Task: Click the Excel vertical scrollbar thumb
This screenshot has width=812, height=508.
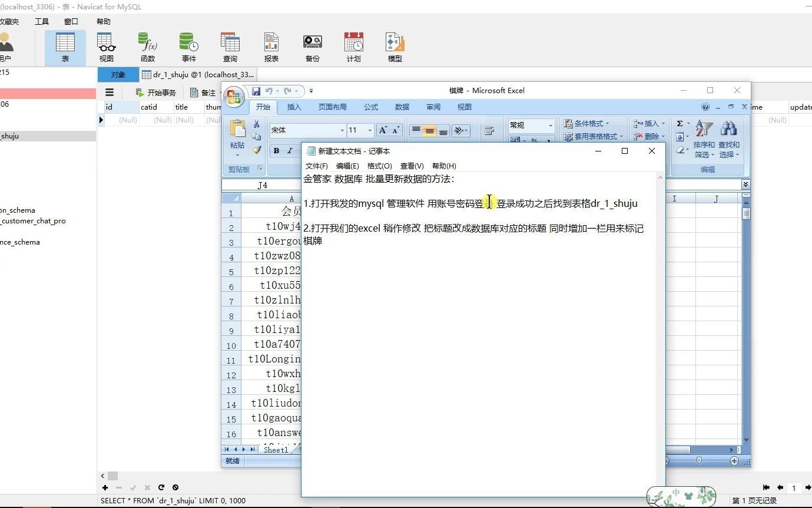Action: [746, 213]
